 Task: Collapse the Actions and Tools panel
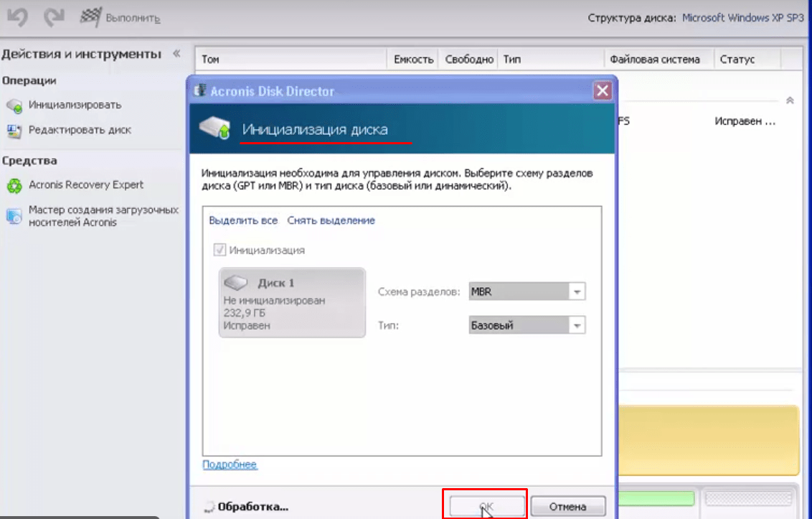(176, 54)
